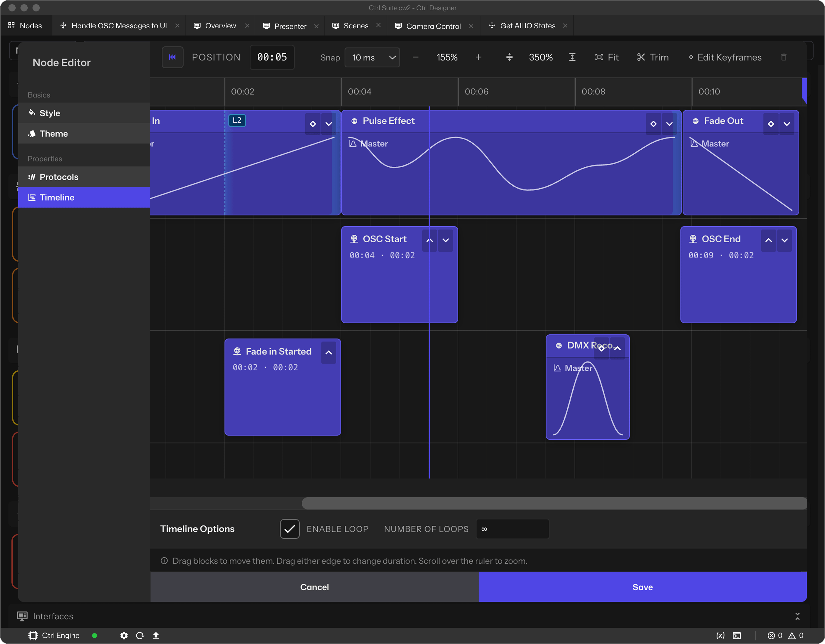Switch to Camera Control tab
The image size is (825, 644).
point(433,26)
